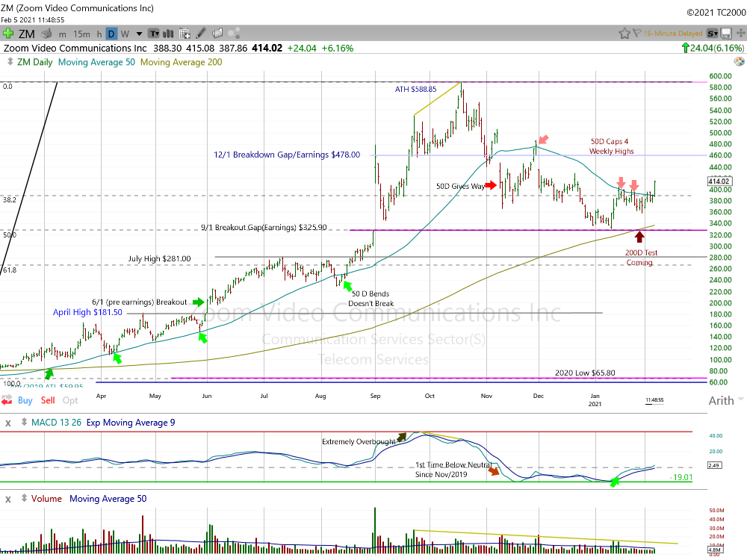
Task: Select the 15m time frame
Action: tap(81, 34)
